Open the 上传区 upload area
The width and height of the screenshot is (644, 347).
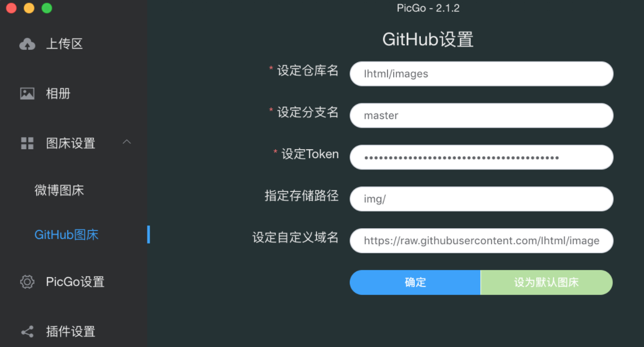pos(64,44)
